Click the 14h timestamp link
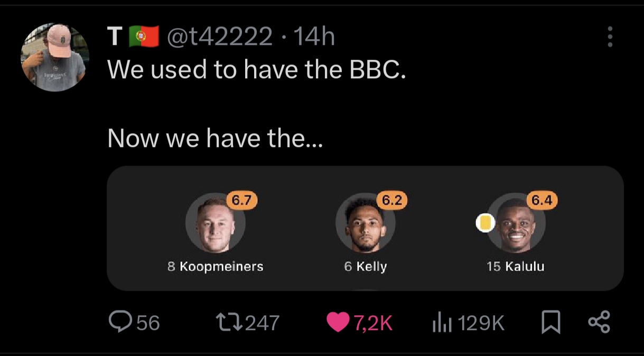The height and width of the screenshot is (356, 644). 313,37
